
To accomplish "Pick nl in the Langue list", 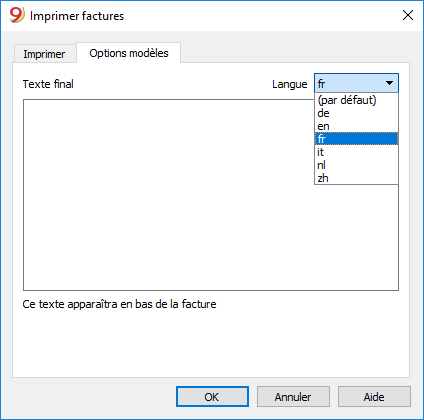I will point(356,165).
